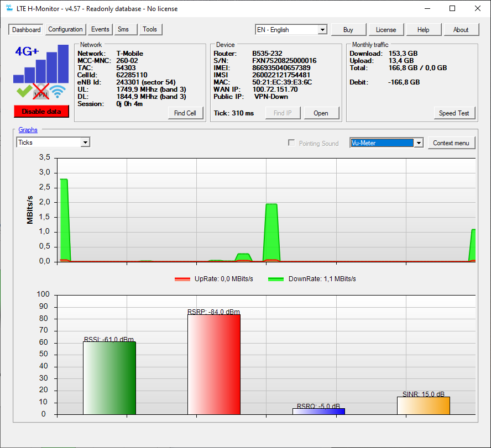Click the LTE H-Monitor app icon in title bar
The height and width of the screenshot is (448, 491).
coord(9,8)
